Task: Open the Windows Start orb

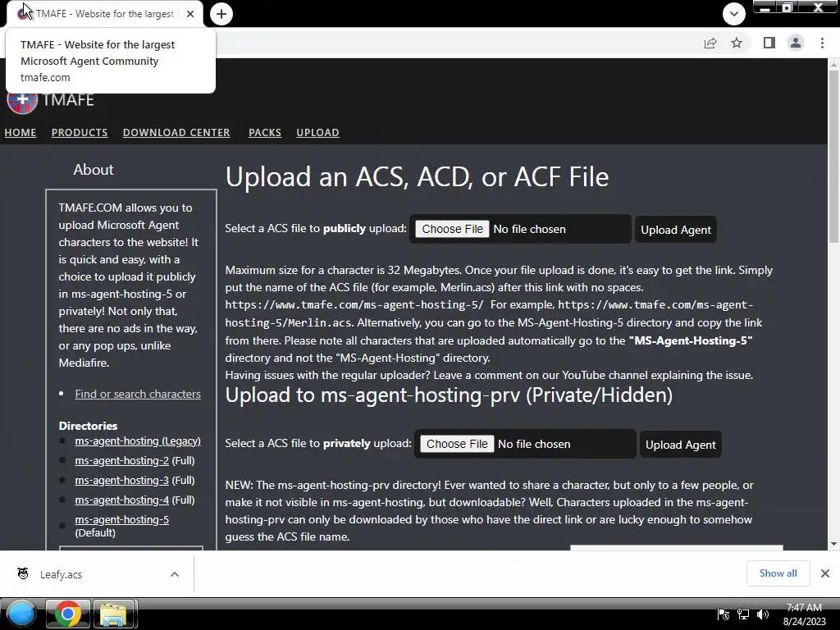Action: [21, 614]
